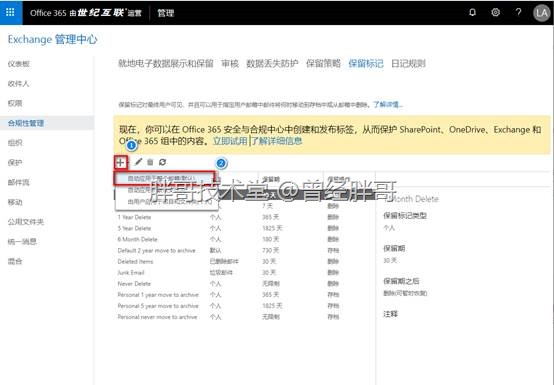554x385 pixels.
Task: Click the refresh icon in toolbar
Action: (162, 162)
